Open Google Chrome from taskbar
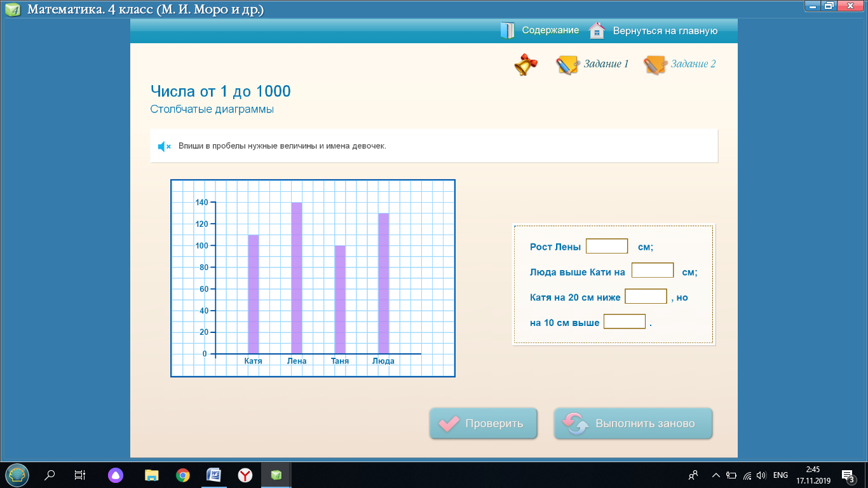Screen dimensions: 868x488 click(x=183, y=475)
